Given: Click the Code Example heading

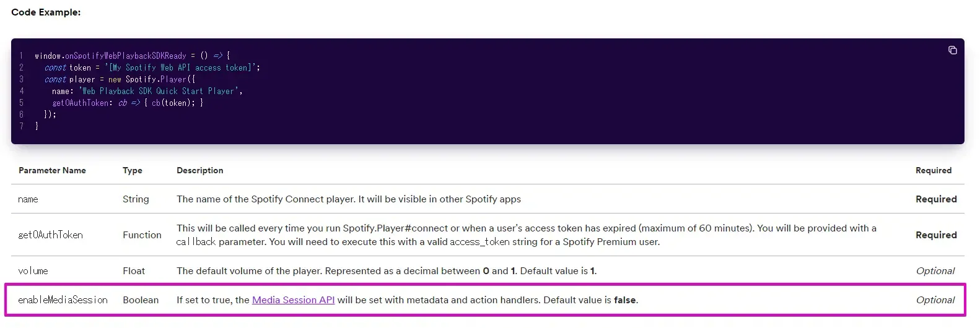Looking at the screenshot, I should [46, 12].
